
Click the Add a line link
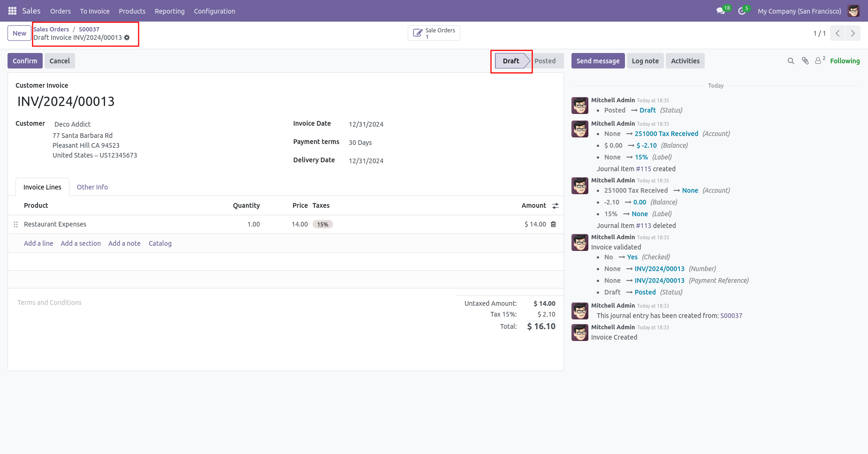[38, 243]
